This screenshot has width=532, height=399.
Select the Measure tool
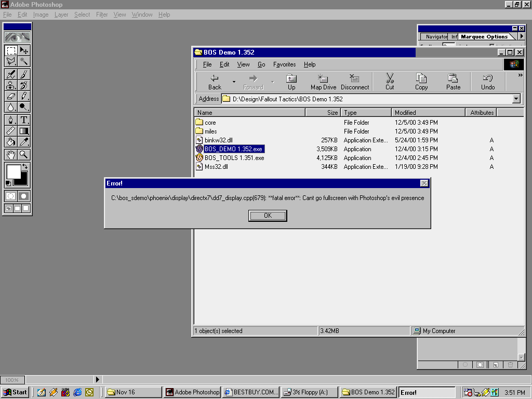click(11, 130)
